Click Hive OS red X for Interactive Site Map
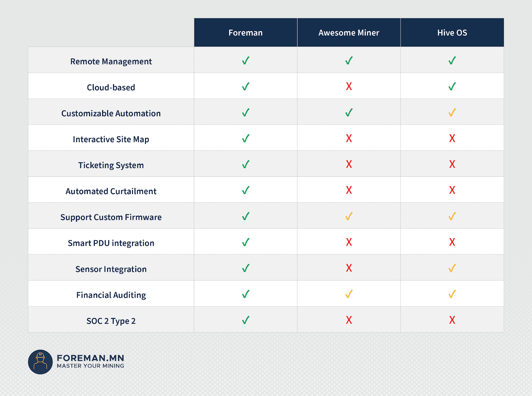The width and height of the screenshot is (532, 396). [452, 138]
